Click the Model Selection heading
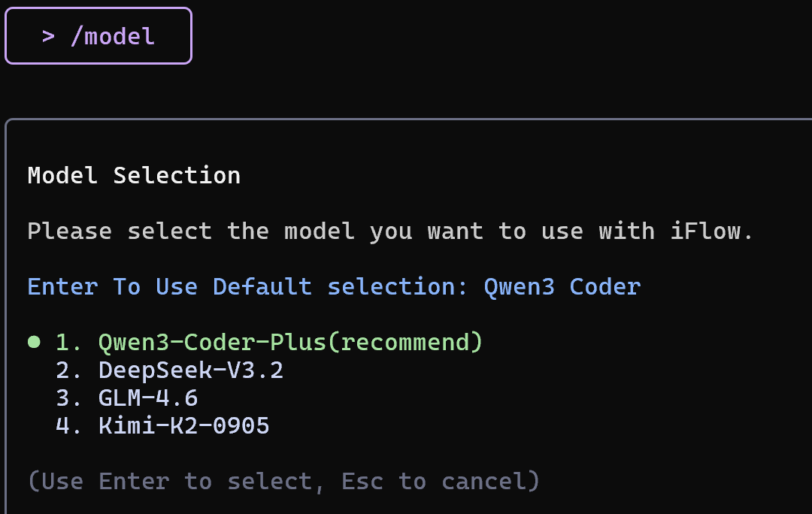 click(x=134, y=176)
